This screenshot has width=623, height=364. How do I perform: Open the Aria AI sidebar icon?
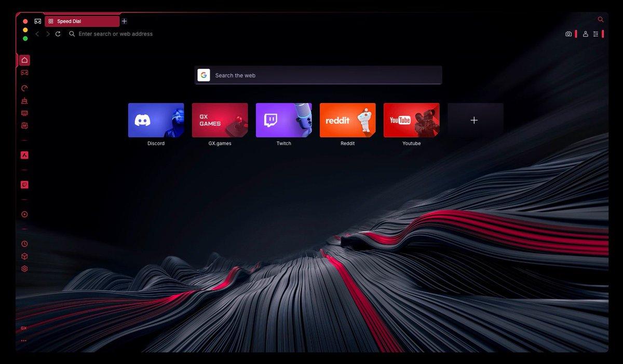[x=24, y=155]
